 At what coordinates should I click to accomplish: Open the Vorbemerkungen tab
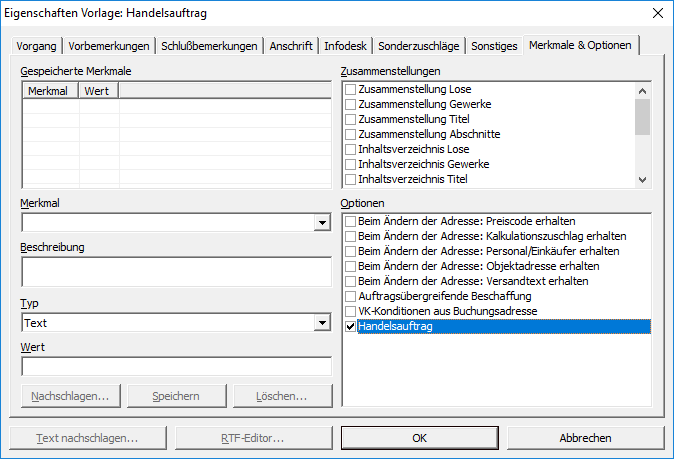[x=110, y=46]
